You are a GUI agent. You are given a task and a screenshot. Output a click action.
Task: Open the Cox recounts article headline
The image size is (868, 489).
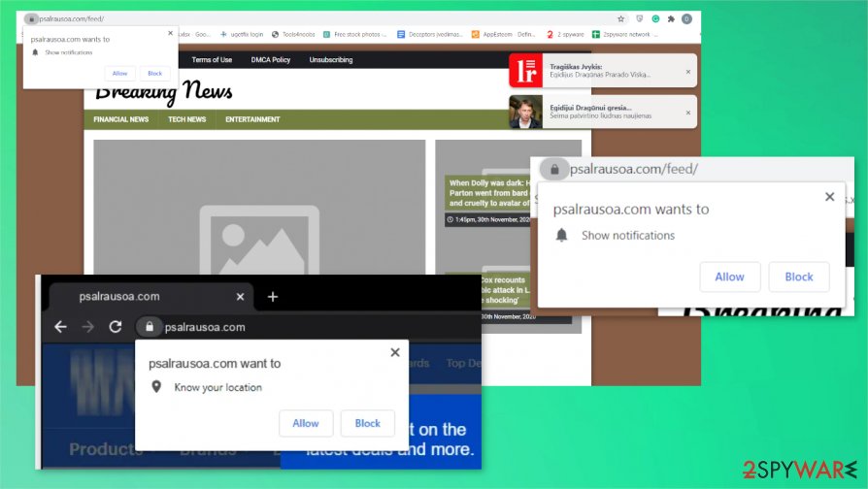click(505, 290)
